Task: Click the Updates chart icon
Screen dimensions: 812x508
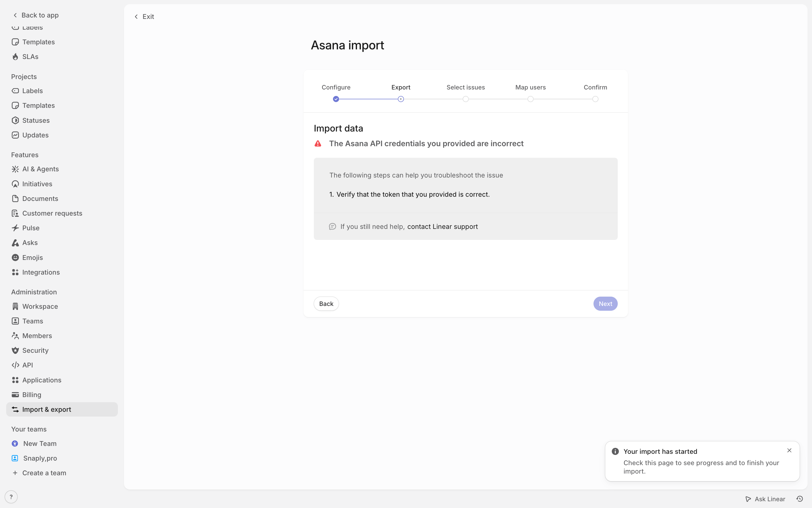Action: (x=15, y=135)
